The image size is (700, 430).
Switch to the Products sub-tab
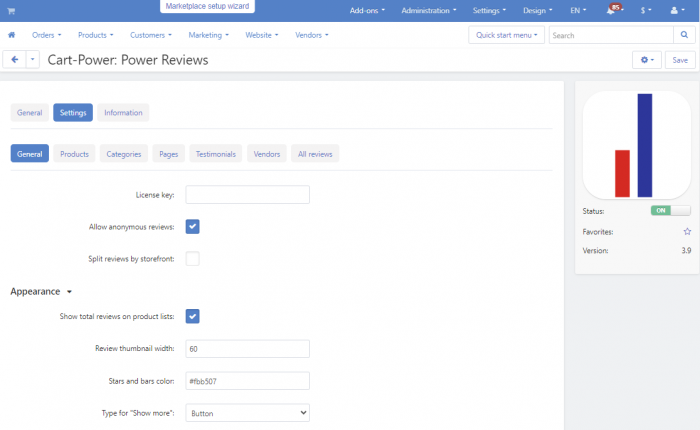[x=74, y=154]
